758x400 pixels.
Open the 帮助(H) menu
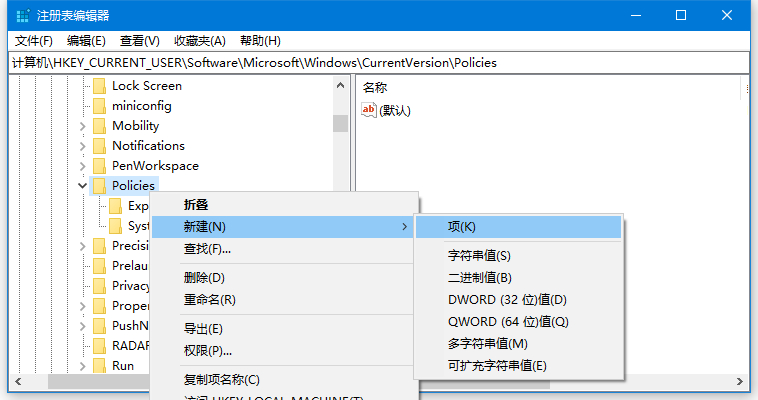(x=260, y=41)
